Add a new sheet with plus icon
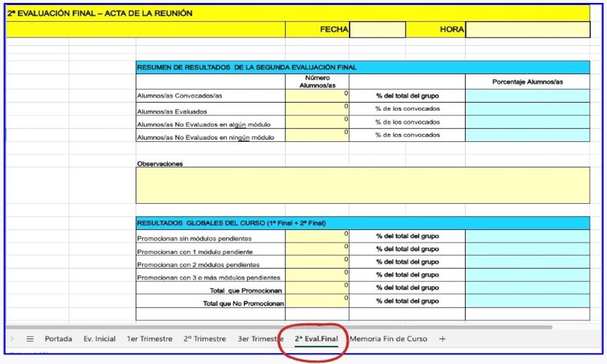Viewport: 607px width, 364px height. tap(442, 339)
